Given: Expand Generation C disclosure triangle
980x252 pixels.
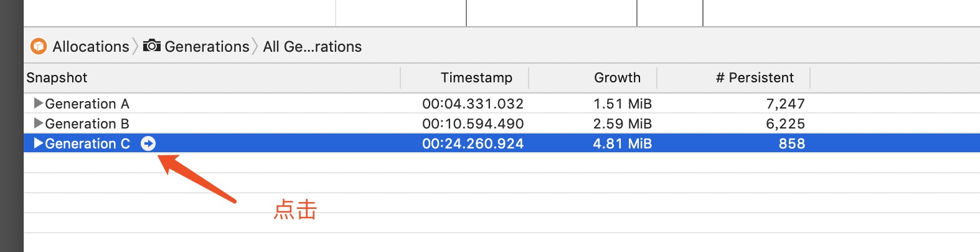Looking at the screenshot, I should click(x=39, y=143).
